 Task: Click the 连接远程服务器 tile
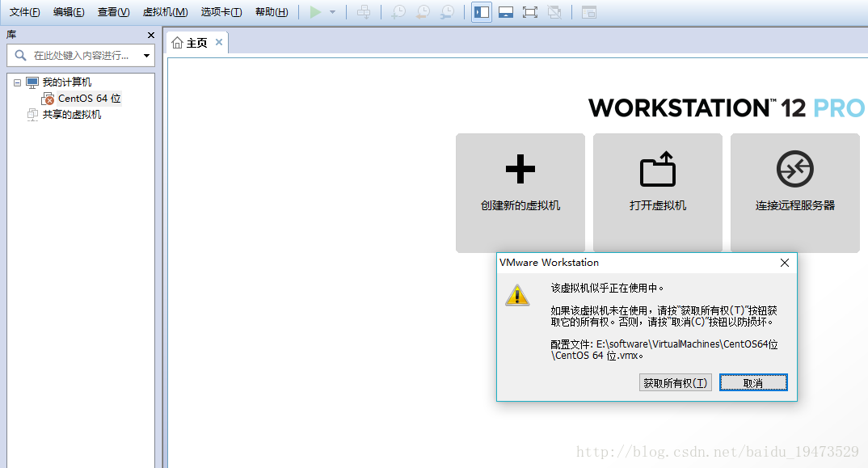795,192
